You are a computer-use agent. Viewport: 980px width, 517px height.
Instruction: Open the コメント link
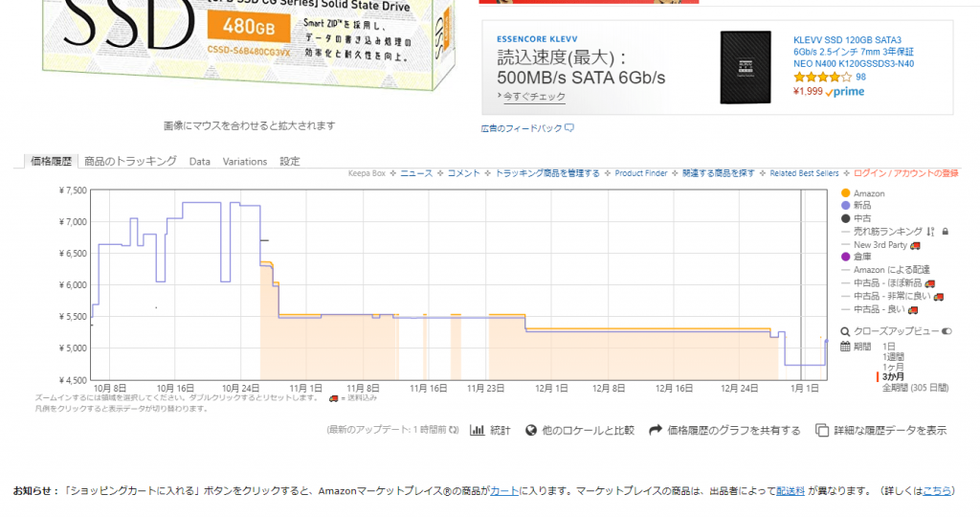(464, 173)
